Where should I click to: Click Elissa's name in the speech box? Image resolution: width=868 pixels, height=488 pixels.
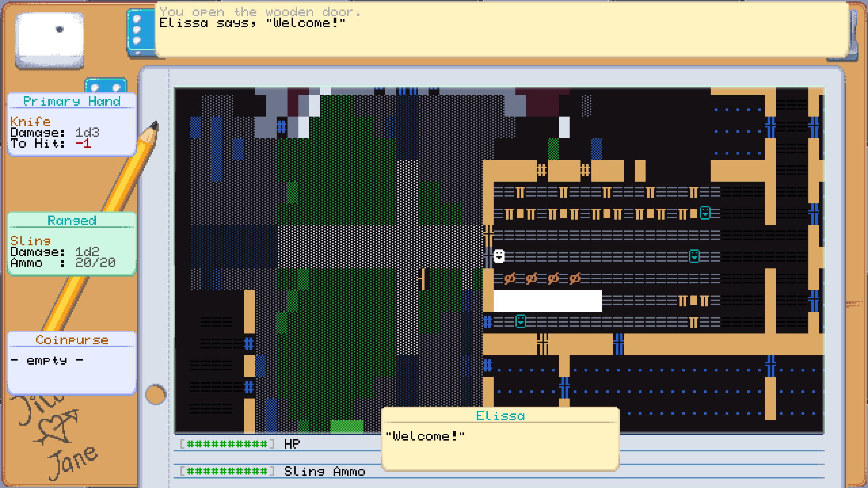point(500,416)
